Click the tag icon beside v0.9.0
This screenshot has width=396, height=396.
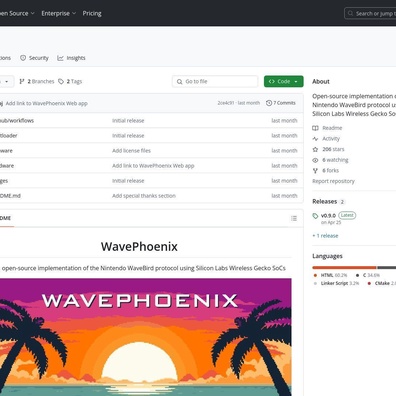pyautogui.click(x=315, y=216)
